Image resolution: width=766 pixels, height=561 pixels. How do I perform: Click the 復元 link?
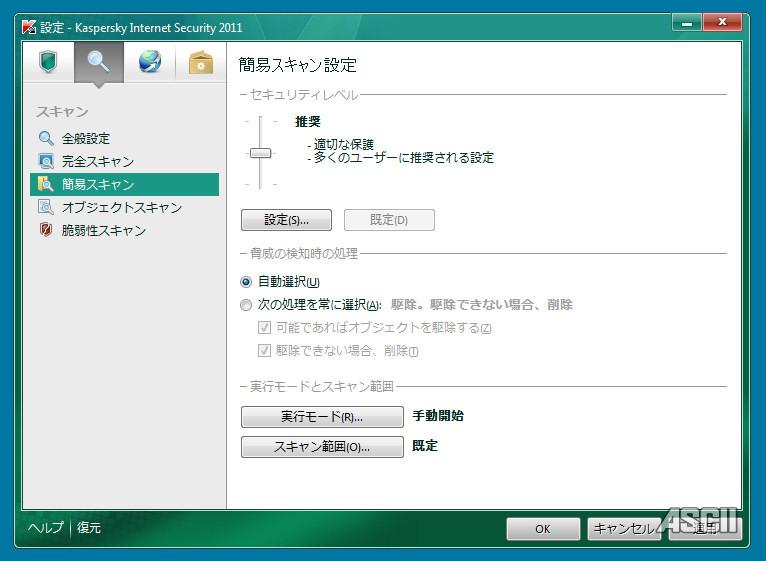click(x=88, y=528)
